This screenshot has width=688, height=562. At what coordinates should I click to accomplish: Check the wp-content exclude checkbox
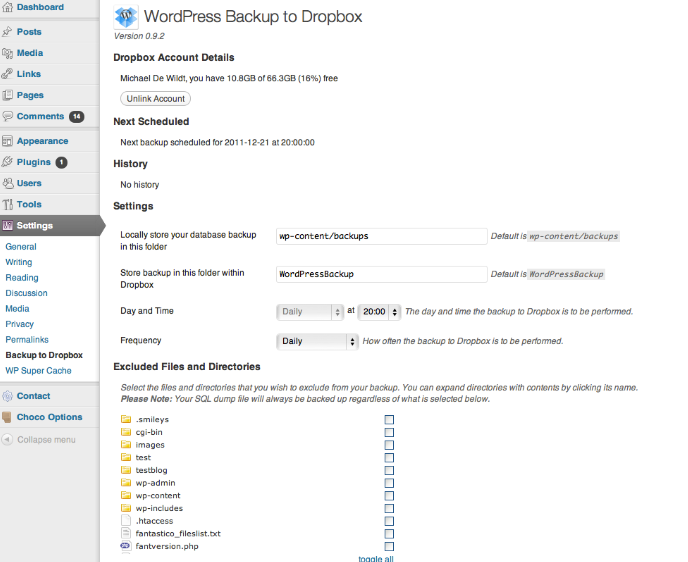tap(389, 496)
